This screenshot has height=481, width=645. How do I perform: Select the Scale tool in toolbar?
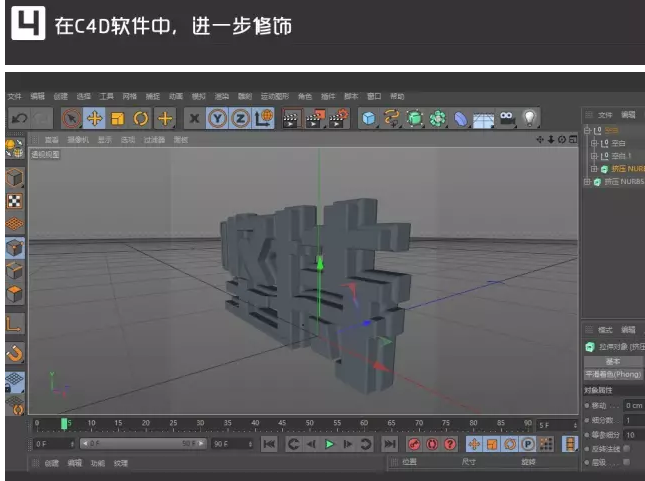[x=117, y=119]
